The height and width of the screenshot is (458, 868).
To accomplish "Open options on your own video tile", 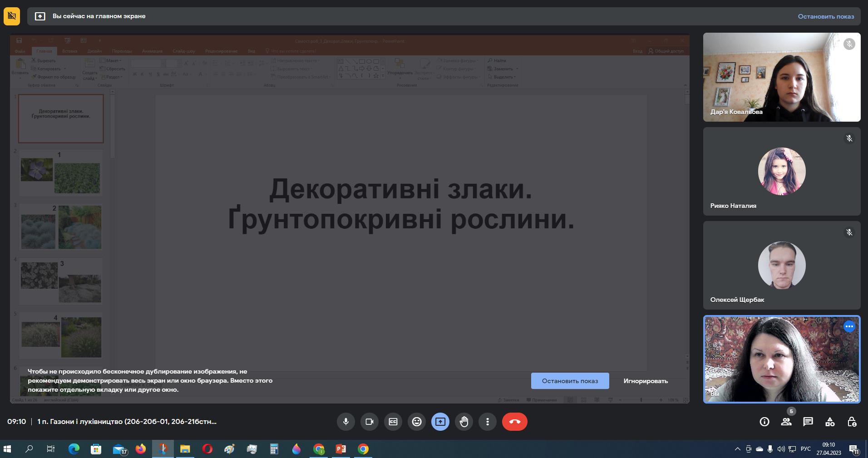I will click(x=849, y=326).
